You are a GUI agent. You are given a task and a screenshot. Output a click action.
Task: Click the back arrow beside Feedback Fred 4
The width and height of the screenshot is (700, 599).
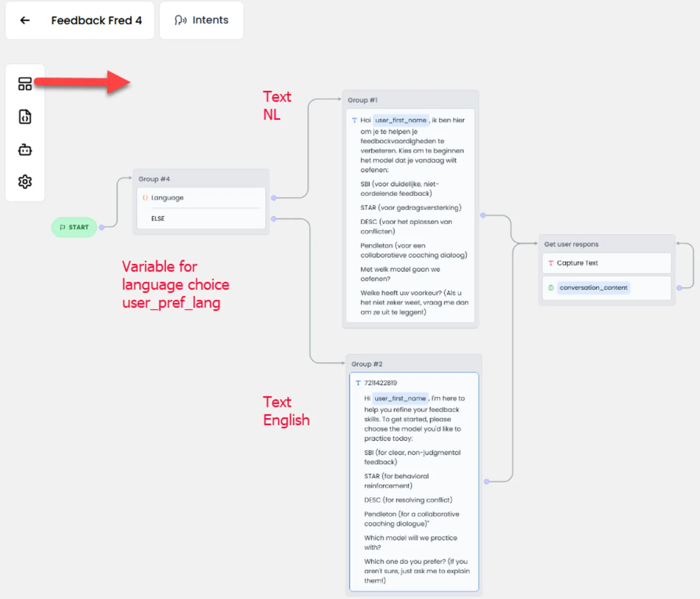coord(25,20)
